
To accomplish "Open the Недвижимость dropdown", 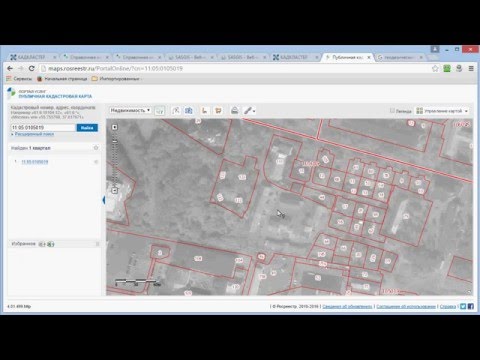I will pos(130,110).
